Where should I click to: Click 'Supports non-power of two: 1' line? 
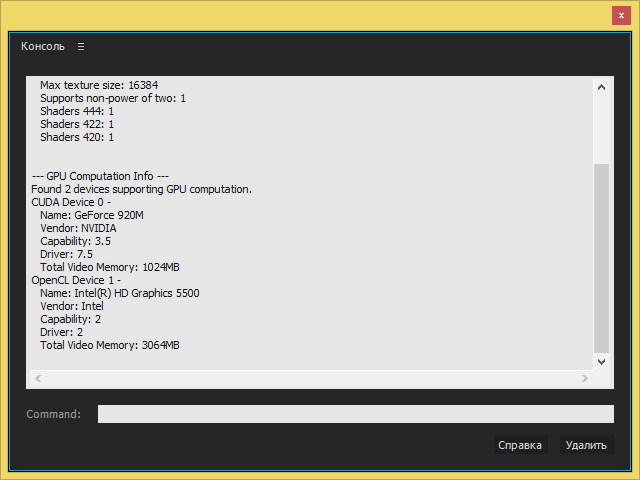[113, 98]
